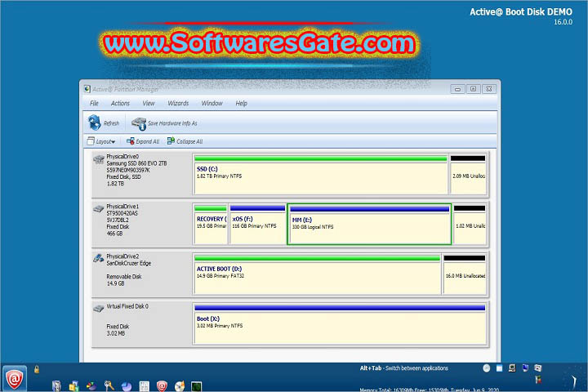Click '14.9 GB Primary FAT32' text

tap(220, 276)
